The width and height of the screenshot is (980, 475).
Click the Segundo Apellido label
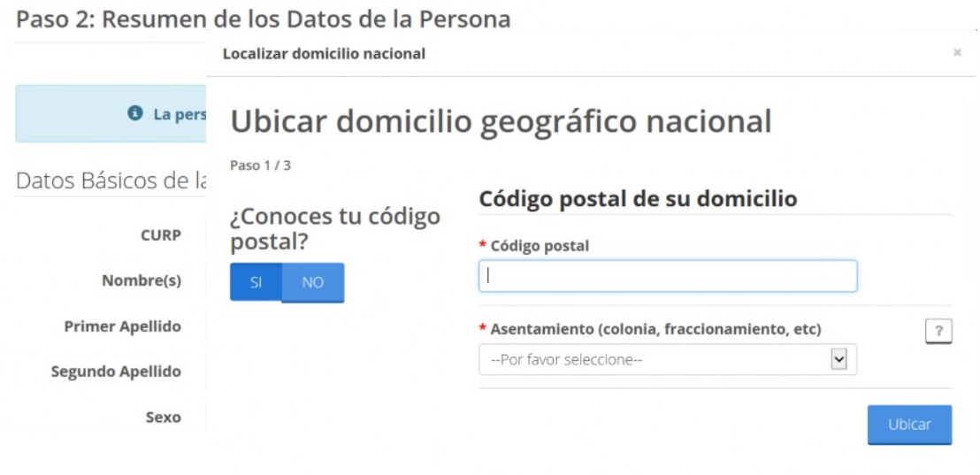click(x=116, y=372)
